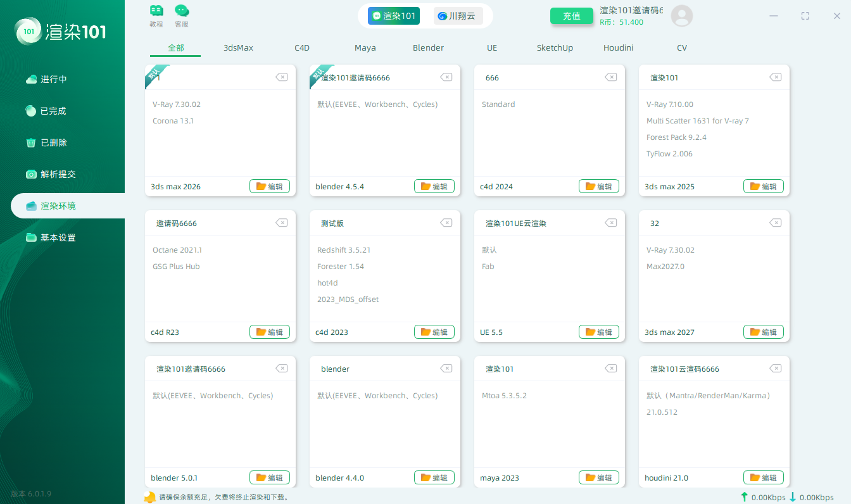Image resolution: width=851 pixels, height=504 pixels.
Task: Edit the blender 4.5.4 environment
Action: (434, 186)
